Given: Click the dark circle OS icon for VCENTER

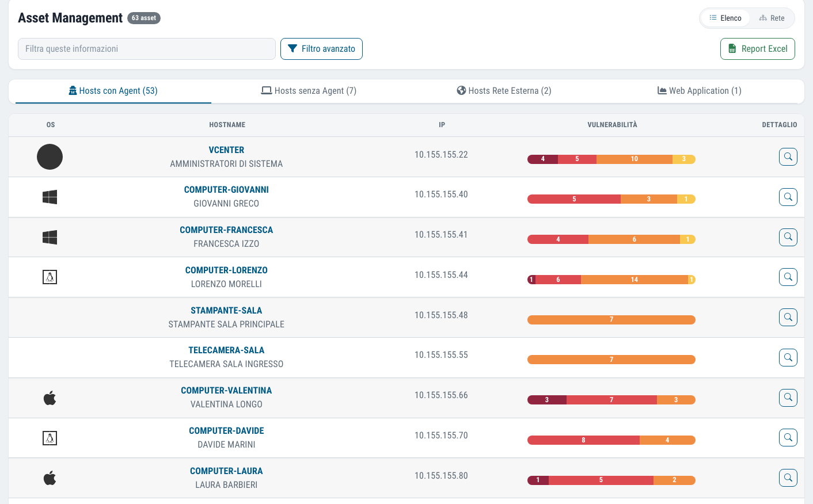Looking at the screenshot, I should [50, 156].
